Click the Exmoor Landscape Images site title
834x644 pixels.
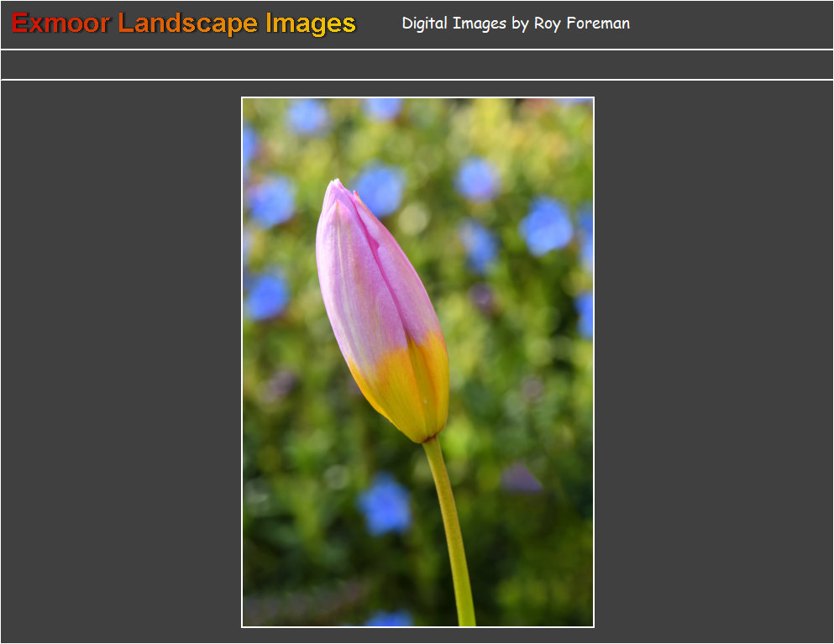184,24
